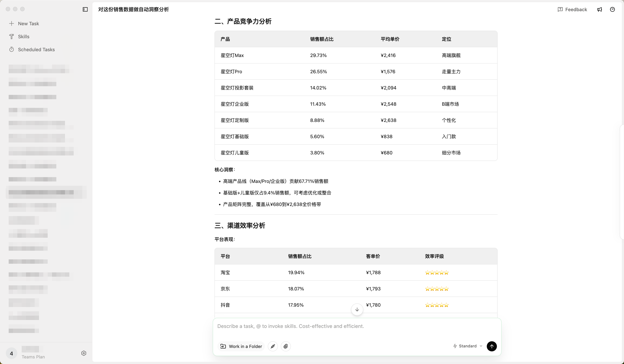Click the Scheduled Tasks clock icon
The image size is (624, 364).
click(12, 49)
